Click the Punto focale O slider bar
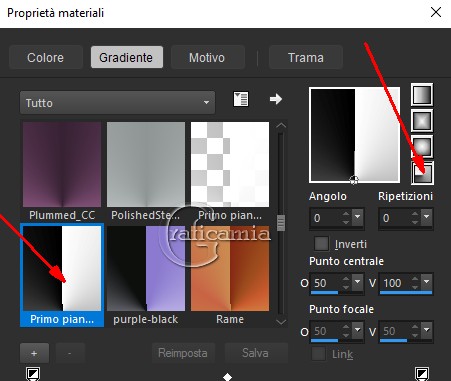This screenshot has height=381, width=451. point(324,341)
